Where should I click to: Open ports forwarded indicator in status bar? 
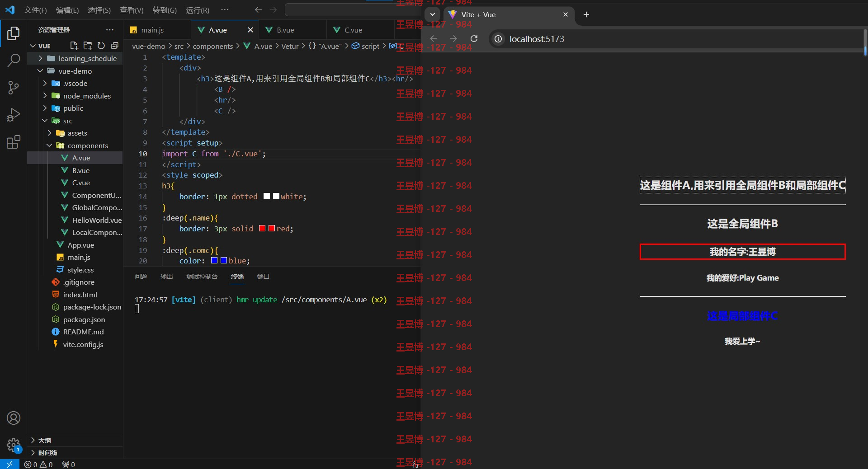(x=69, y=464)
